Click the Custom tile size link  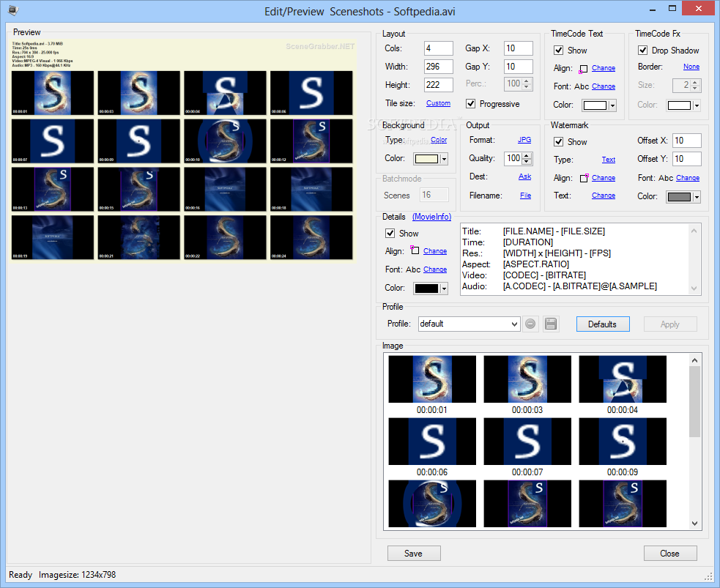point(438,103)
